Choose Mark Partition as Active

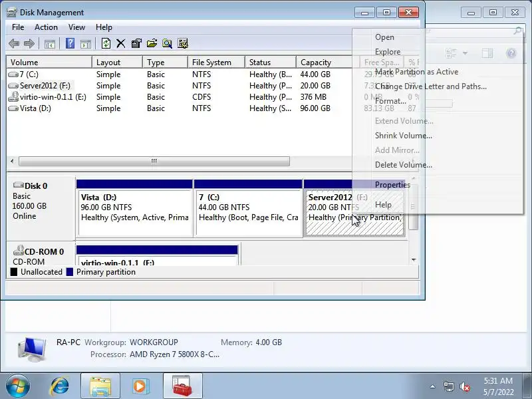(438, 72)
